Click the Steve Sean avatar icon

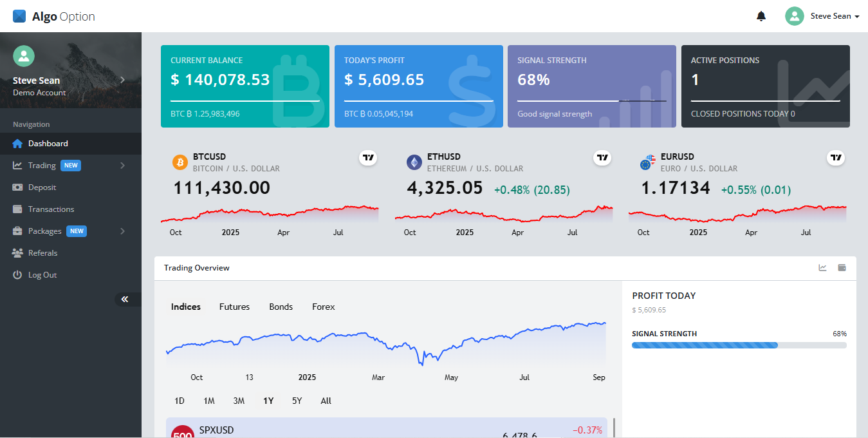point(794,15)
